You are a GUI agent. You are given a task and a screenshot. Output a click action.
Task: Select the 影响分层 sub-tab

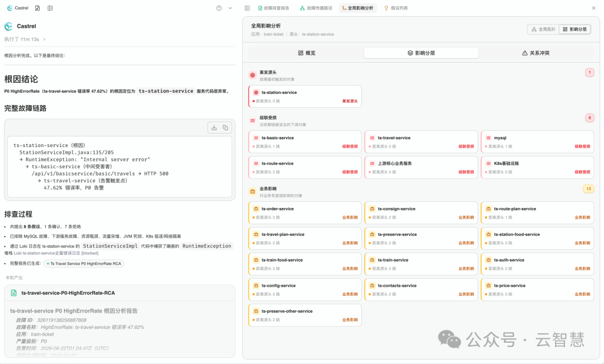[421, 53]
